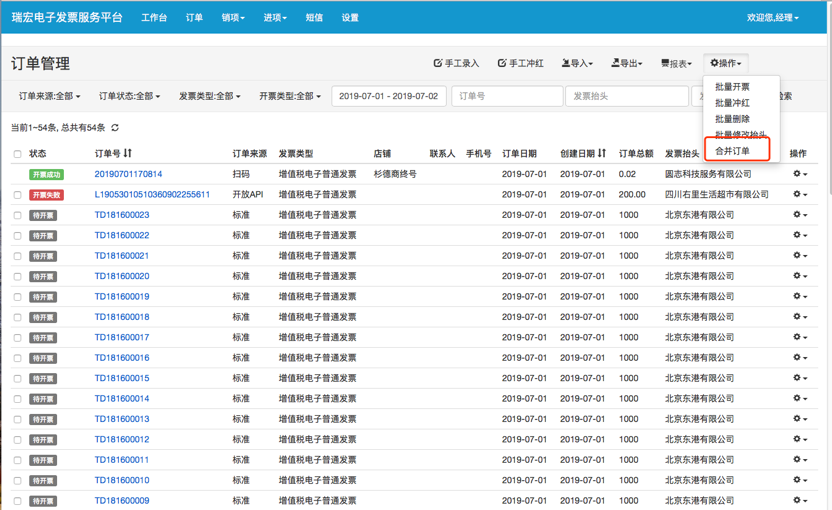Choose 合并订单 from the operations menu
The height and width of the screenshot is (510, 832).
point(732,151)
